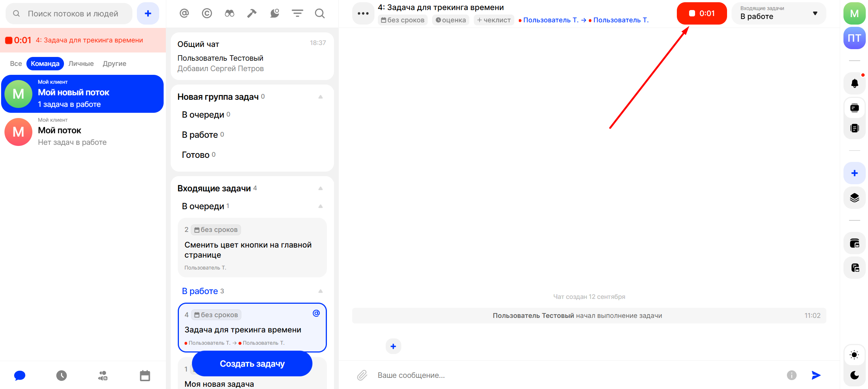Collapse the "Входящие задачи" group

click(320, 188)
